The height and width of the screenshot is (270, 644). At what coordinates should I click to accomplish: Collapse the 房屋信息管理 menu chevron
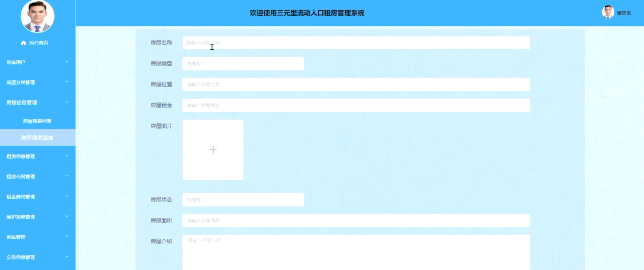tap(67, 102)
